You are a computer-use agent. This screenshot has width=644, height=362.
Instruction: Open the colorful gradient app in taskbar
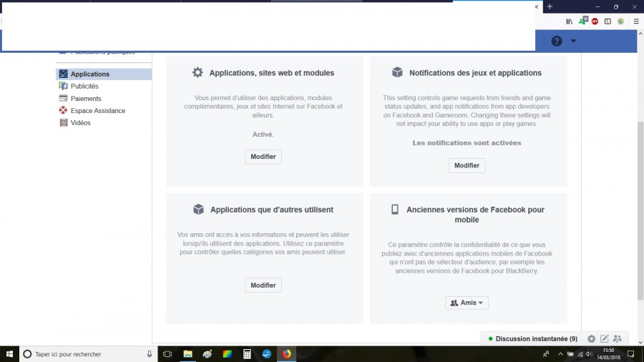(227, 354)
